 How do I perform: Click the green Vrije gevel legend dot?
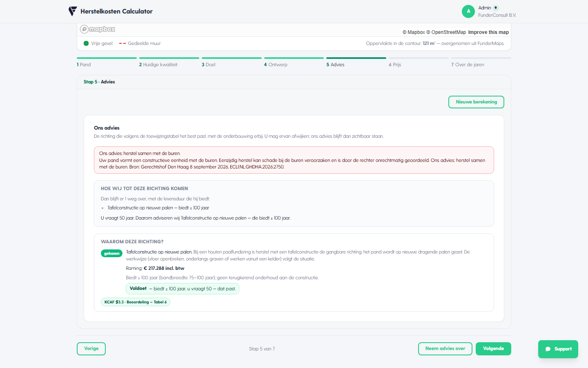coord(86,43)
